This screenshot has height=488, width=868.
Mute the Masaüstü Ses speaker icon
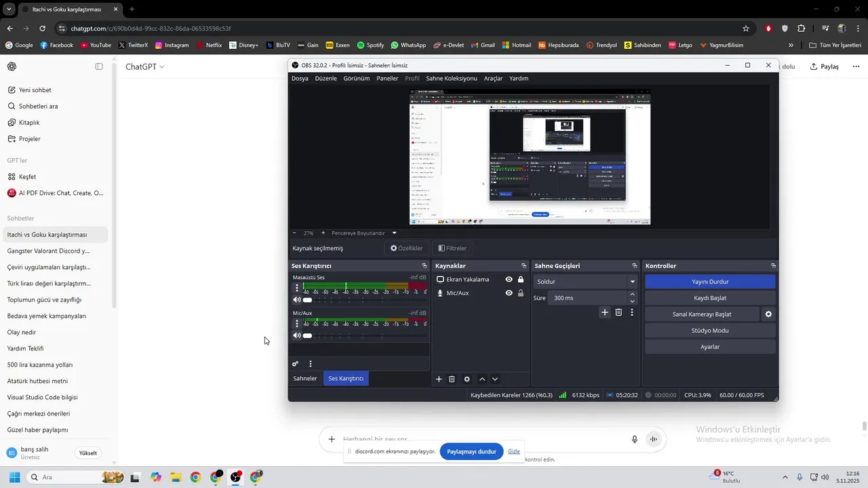(x=296, y=300)
